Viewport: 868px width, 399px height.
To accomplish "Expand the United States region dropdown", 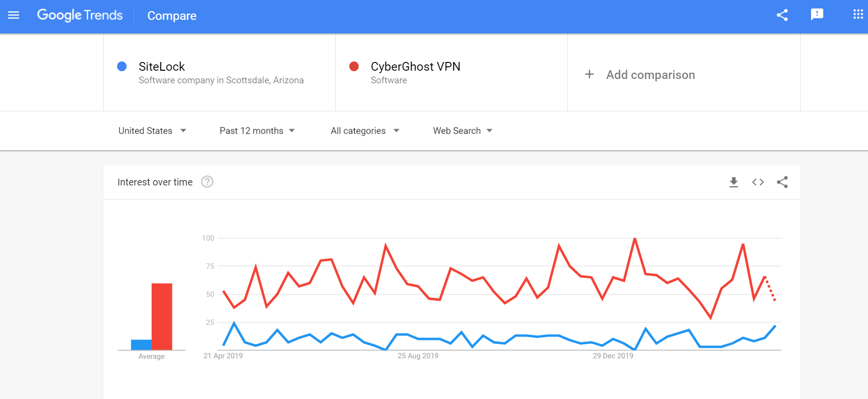I will [153, 131].
